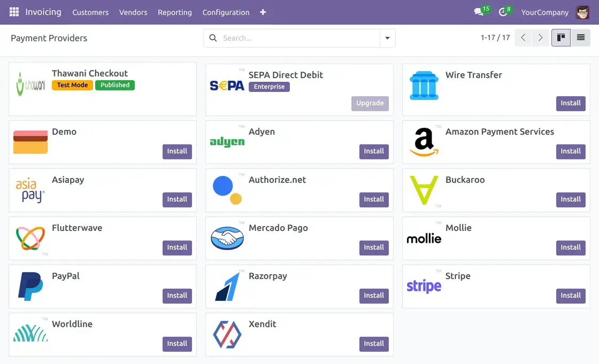The height and width of the screenshot is (364, 599).
Task: Click the Flutterwave logo
Action: pos(30,238)
